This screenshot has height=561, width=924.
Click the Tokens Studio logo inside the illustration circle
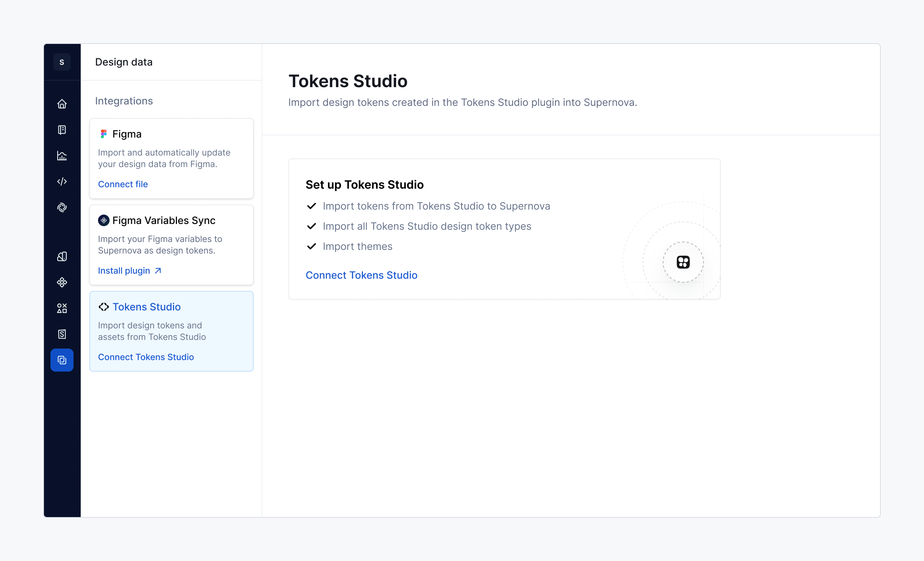click(x=683, y=261)
